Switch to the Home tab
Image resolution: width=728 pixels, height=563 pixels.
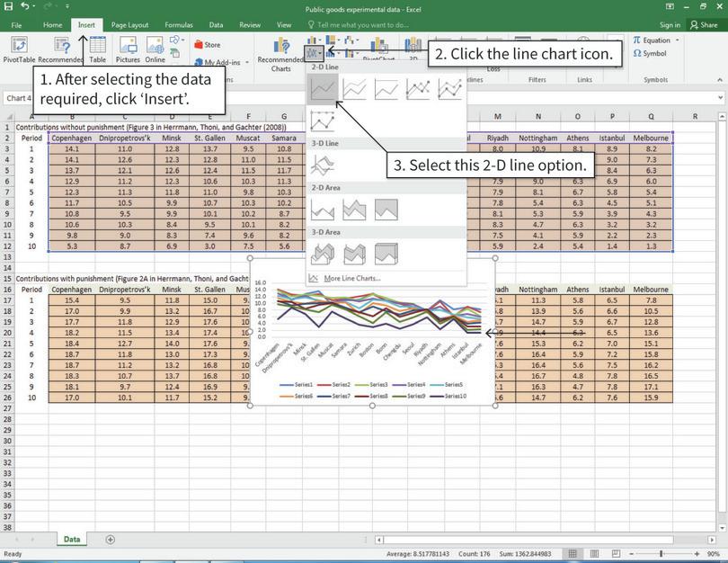point(52,25)
